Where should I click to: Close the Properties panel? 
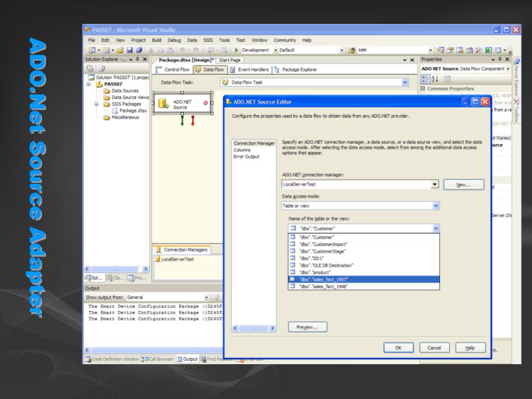(507, 59)
